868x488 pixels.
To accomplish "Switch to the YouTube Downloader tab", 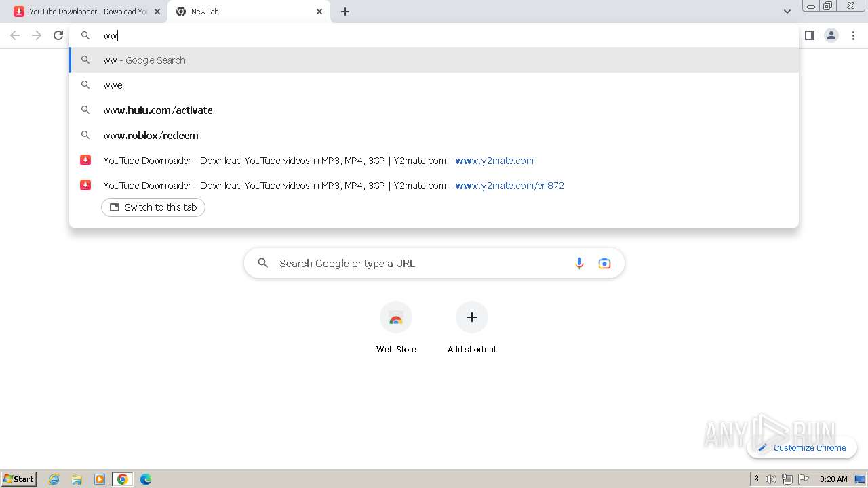I will [x=87, y=12].
